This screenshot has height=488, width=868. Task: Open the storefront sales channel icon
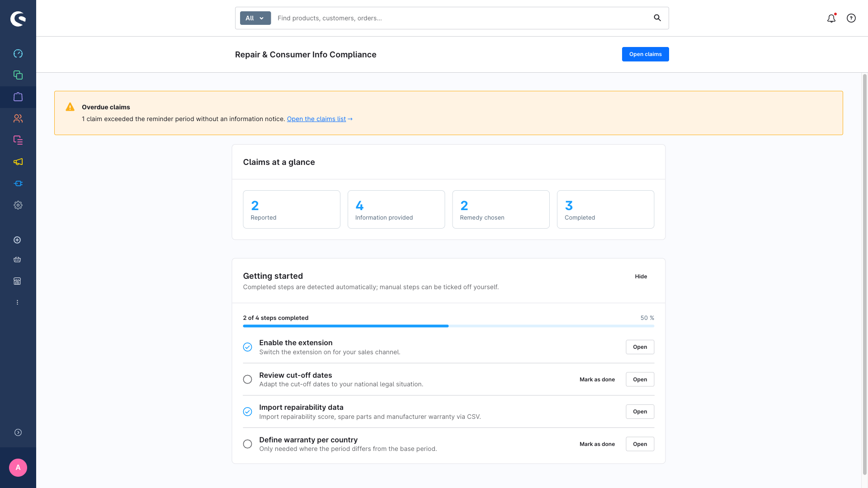[x=17, y=281]
